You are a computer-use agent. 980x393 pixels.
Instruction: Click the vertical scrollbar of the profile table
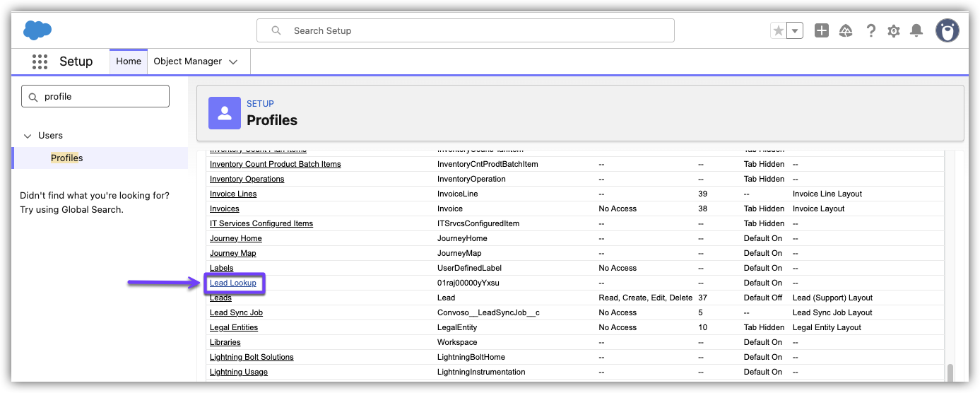pyautogui.click(x=950, y=372)
